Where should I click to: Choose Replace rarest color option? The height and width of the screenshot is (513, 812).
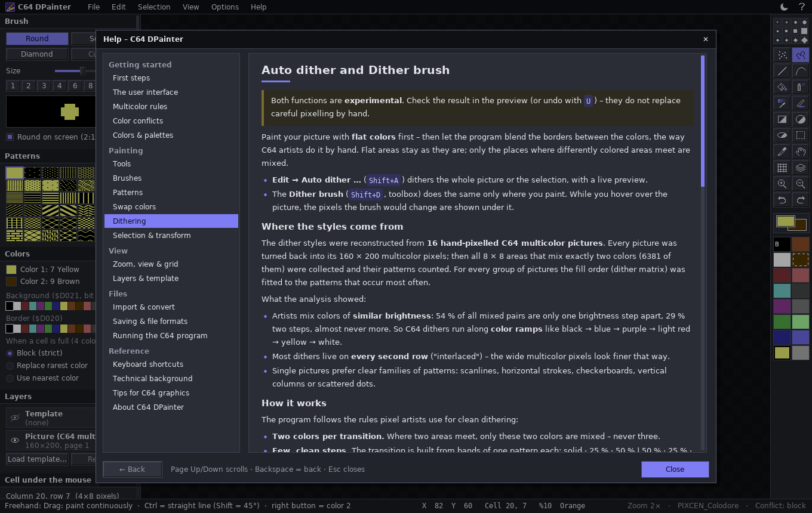(52, 366)
